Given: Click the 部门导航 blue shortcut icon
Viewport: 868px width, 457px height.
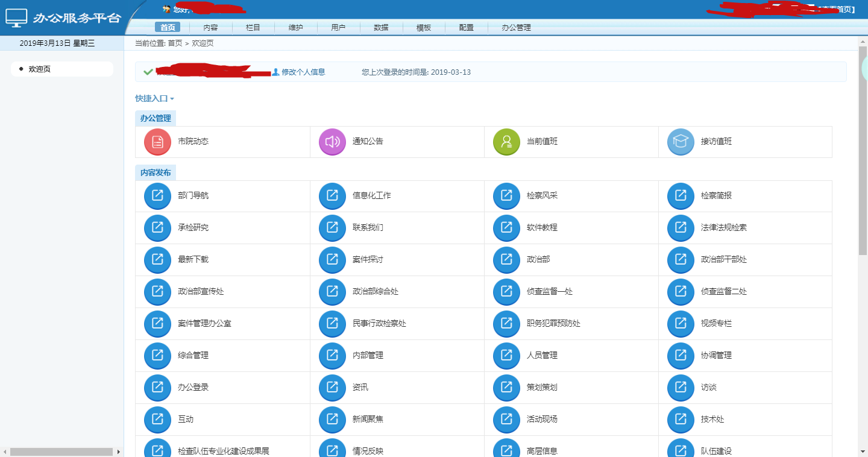Looking at the screenshot, I should coord(157,196).
